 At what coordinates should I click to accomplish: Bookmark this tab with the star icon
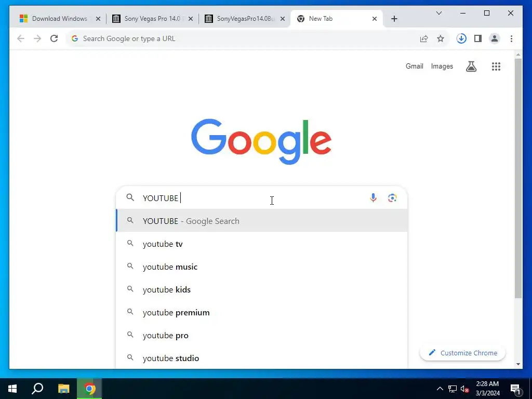coord(441,38)
